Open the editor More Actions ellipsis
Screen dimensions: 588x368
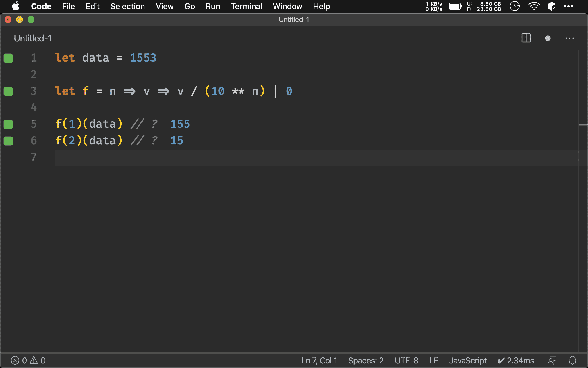(x=570, y=38)
